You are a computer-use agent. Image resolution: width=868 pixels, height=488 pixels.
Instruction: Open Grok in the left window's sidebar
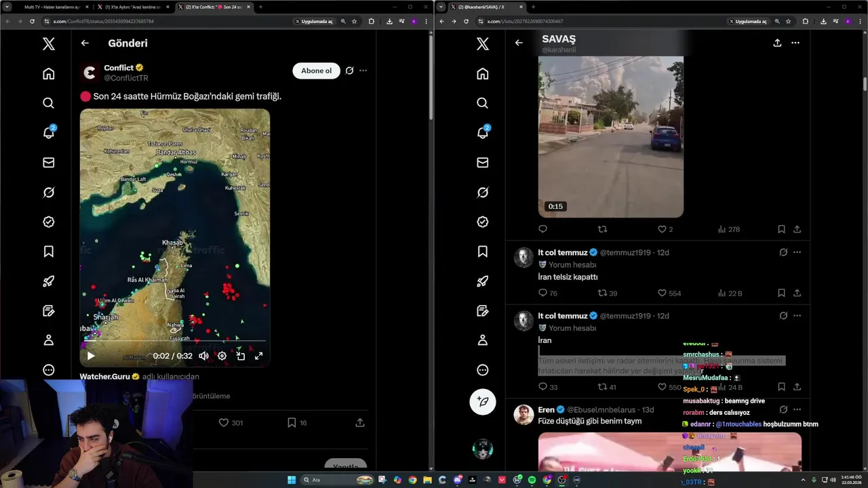[x=48, y=192]
